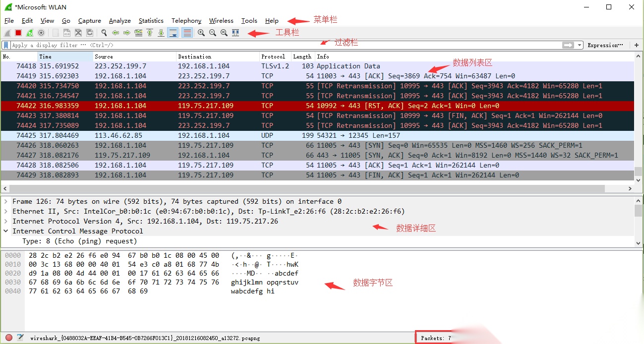Add a filter button with plus
644x344 pixels.
coord(637,45)
